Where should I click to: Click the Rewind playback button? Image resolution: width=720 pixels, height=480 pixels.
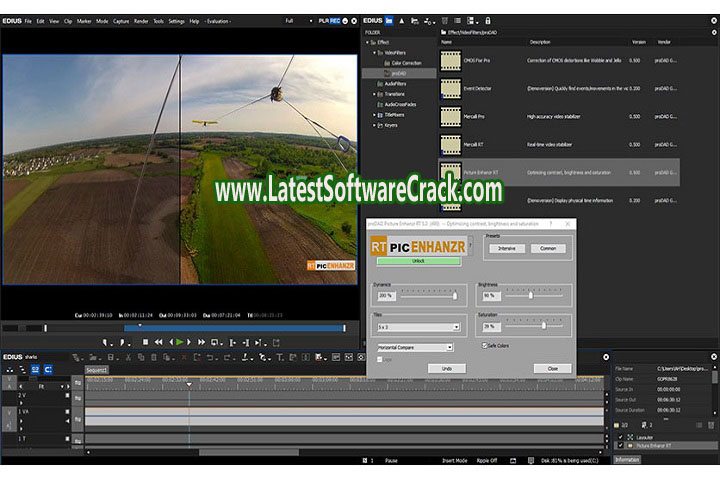pyautogui.click(x=158, y=342)
